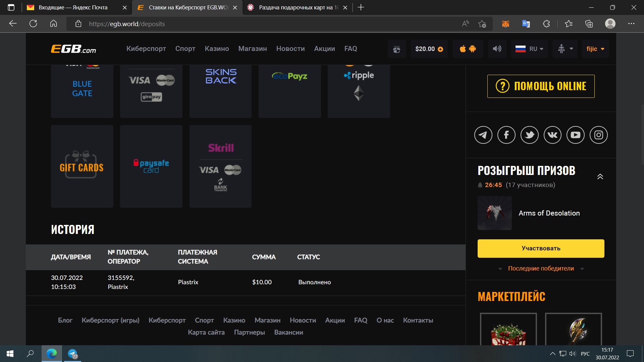Open the accessibility figure dropdown

(565, 49)
